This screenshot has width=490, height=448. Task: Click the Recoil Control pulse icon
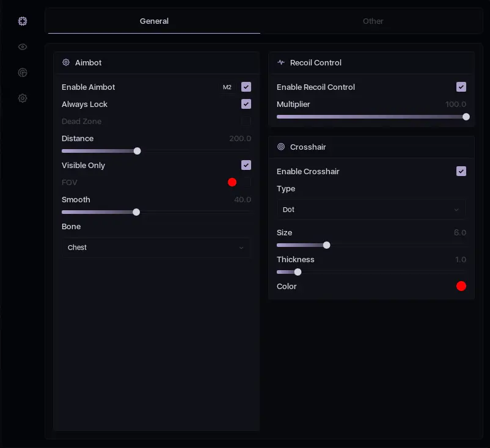pos(281,62)
